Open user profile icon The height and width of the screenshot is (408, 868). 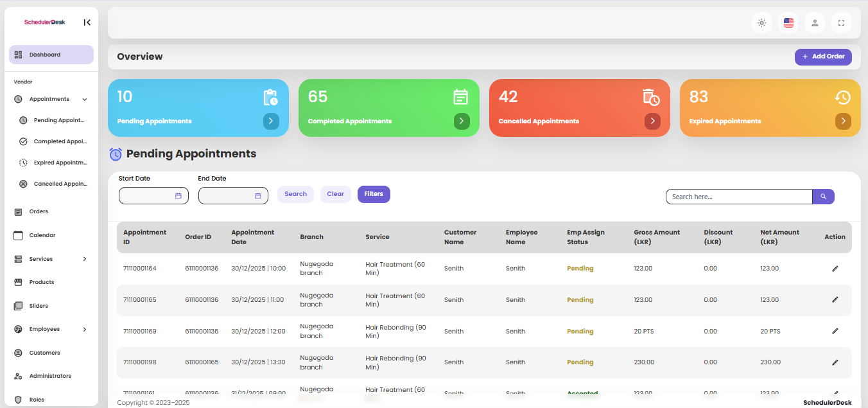[815, 23]
